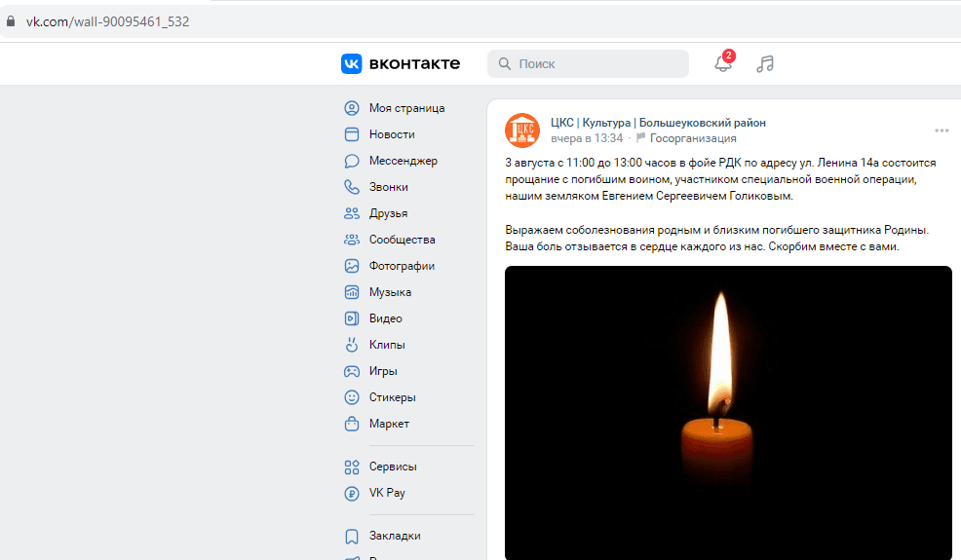The width and height of the screenshot is (961, 560).
Task: Click the browser address bar URL
Action: [x=107, y=21]
